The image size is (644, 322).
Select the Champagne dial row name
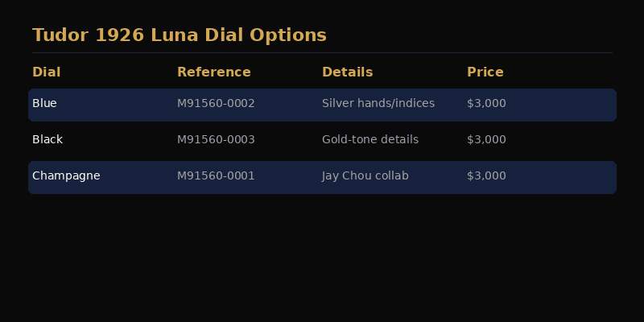pos(66,176)
